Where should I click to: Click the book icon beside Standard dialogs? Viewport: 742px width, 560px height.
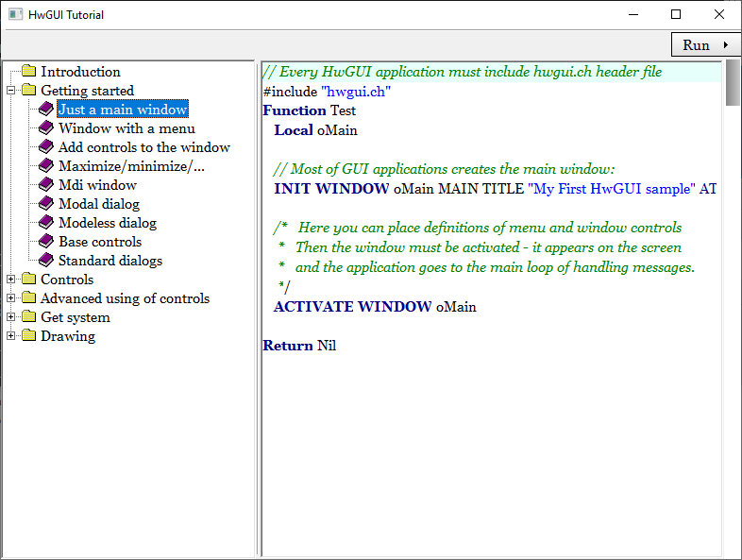coord(46,261)
